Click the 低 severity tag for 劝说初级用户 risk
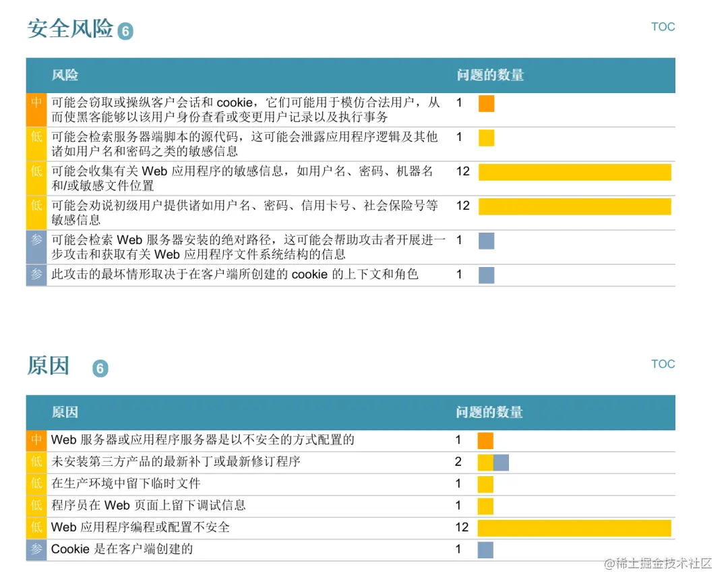 tap(36, 213)
